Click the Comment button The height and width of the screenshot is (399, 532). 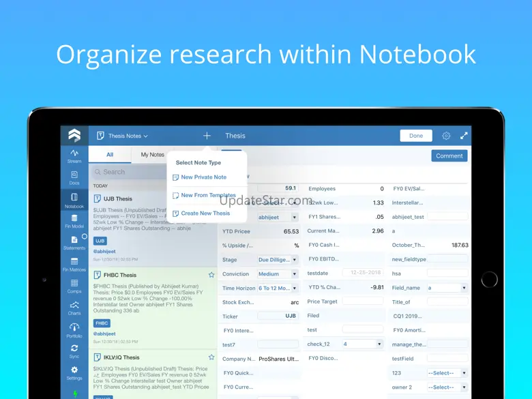point(449,156)
